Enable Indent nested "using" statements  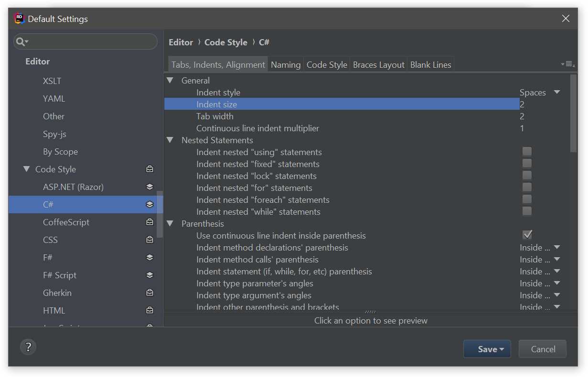tap(527, 152)
